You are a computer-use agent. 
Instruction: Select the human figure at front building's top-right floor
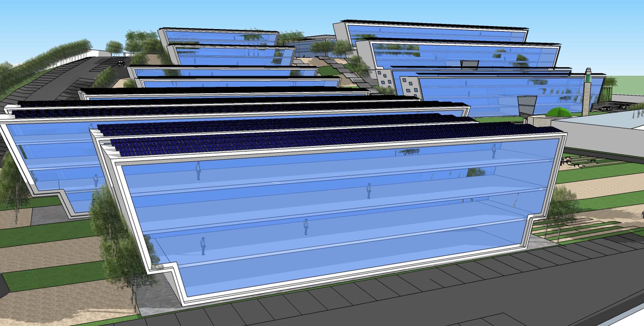coord(494,151)
